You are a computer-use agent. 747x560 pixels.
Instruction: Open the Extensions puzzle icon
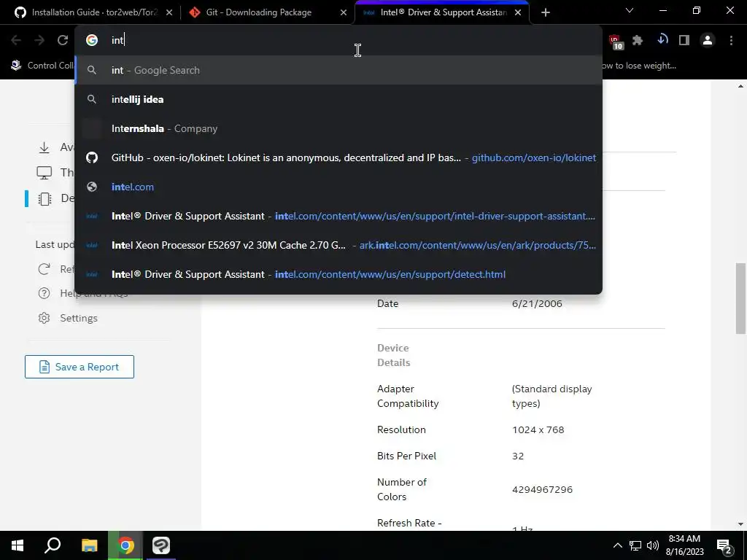coord(638,41)
